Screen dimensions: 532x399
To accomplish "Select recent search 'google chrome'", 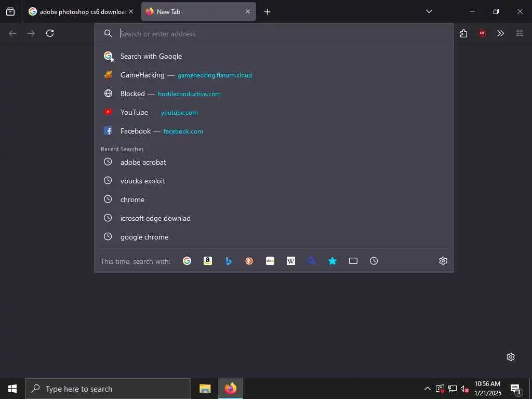I will click(274, 237).
